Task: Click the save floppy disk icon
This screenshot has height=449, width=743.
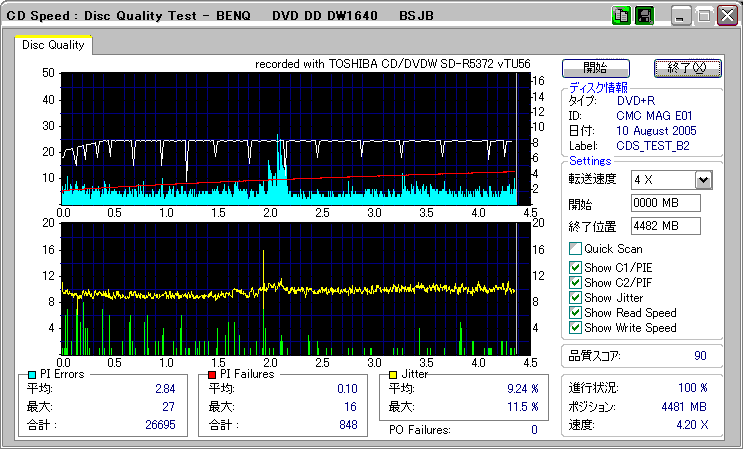Action: [644, 15]
